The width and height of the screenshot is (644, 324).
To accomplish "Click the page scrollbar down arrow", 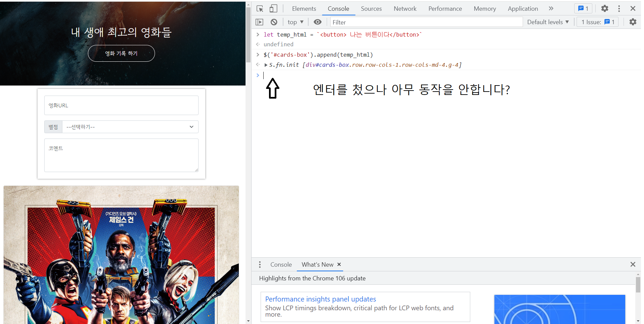I will [248, 321].
